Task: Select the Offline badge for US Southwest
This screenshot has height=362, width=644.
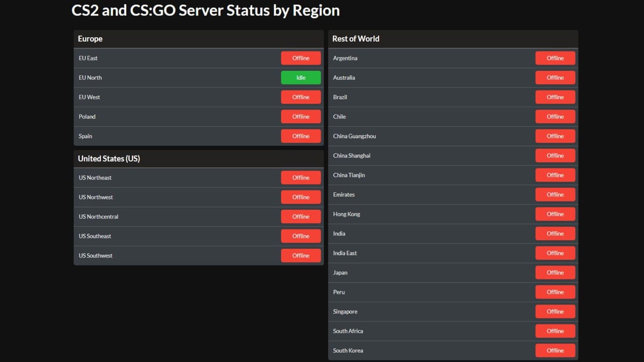Action: (301, 256)
